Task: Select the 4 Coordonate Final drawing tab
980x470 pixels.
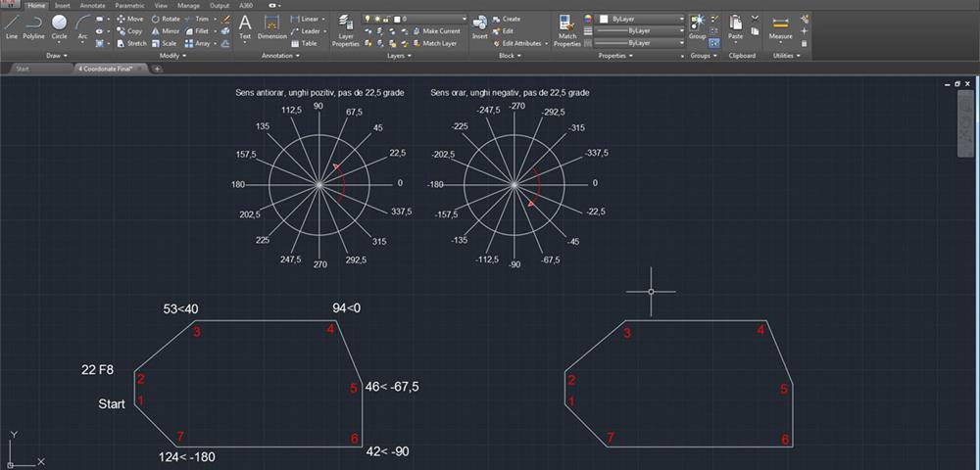Action: click(x=110, y=69)
